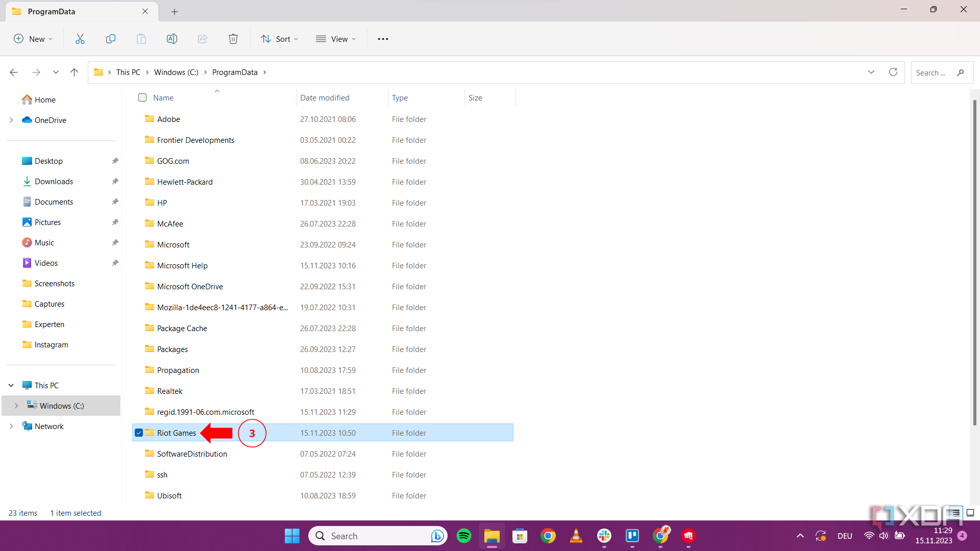Click the Share icon in toolbar

click(x=203, y=39)
